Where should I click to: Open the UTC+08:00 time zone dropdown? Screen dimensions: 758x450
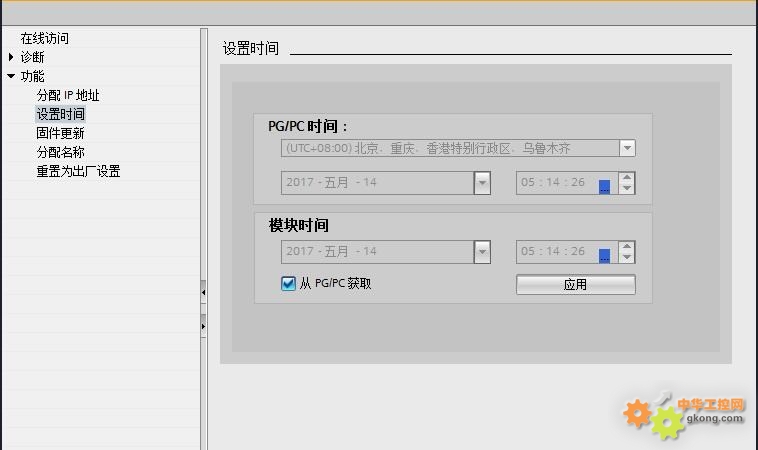(x=627, y=148)
